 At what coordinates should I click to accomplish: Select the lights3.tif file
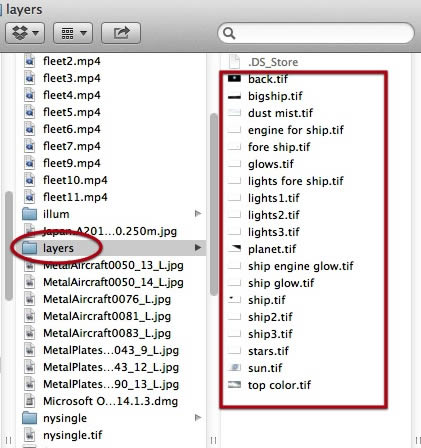tap(274, 232)
